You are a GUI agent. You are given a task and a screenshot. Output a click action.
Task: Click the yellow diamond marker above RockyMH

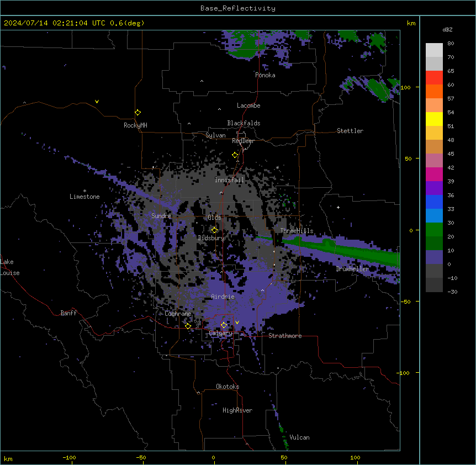137,113
